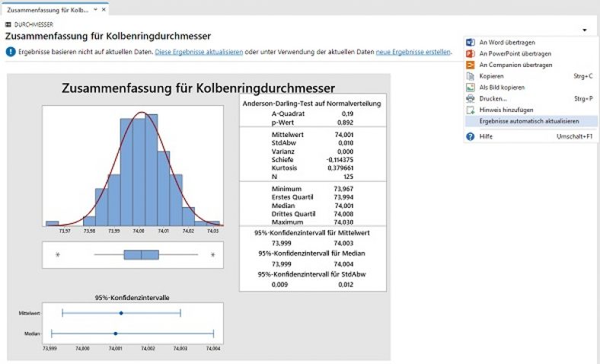Click the Maximum value 74,030
The height and width of the screenshot is (364, 600).
coord(343,222)
